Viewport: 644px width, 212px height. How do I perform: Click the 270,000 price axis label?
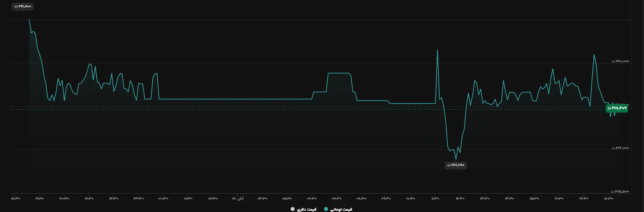(620, 61)
